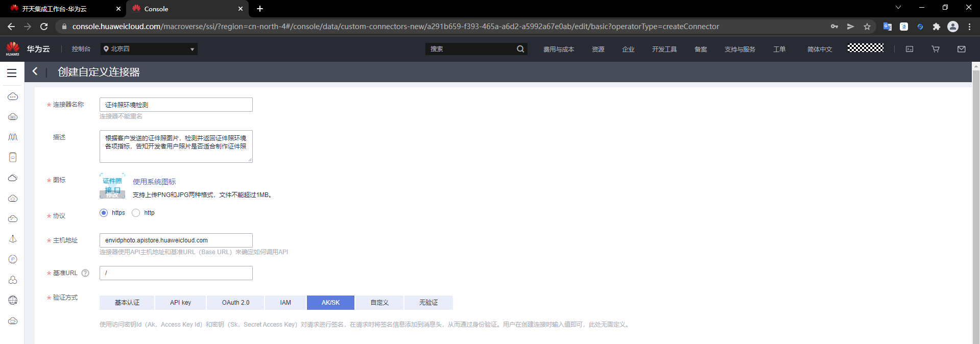The image size is (980, 344).
Task: Click the browser address bar URL
Action: click(x=396, y=27)
